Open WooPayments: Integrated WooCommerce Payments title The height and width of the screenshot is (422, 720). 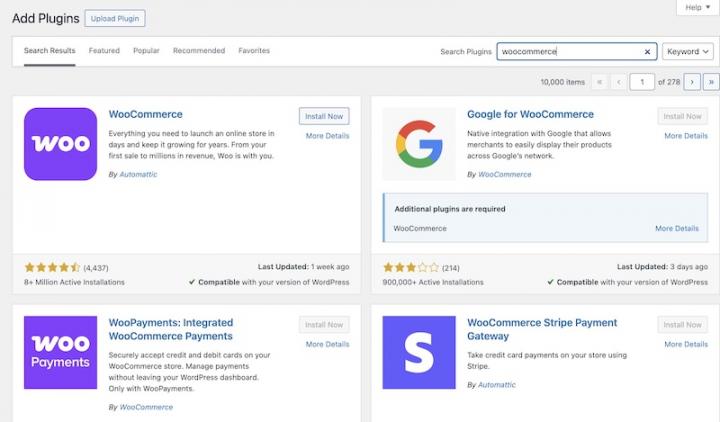[171, 329]
